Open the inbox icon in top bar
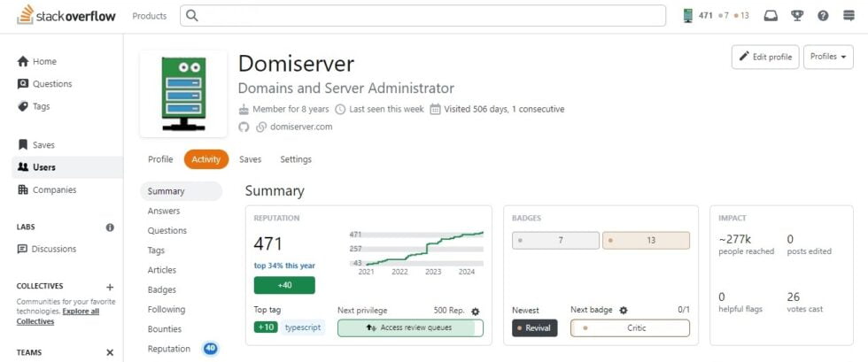Viewport: 868px width, 362px height. (x=771, y=16)
